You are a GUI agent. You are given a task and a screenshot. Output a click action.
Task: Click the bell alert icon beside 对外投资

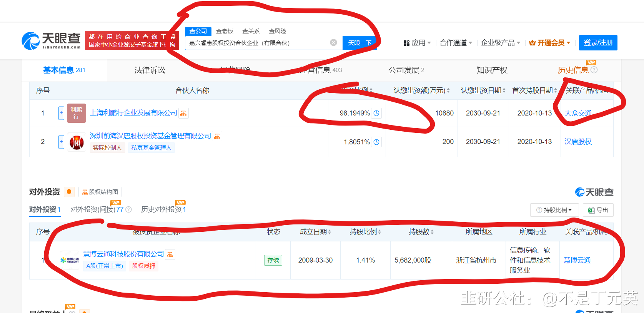(69, 192)
